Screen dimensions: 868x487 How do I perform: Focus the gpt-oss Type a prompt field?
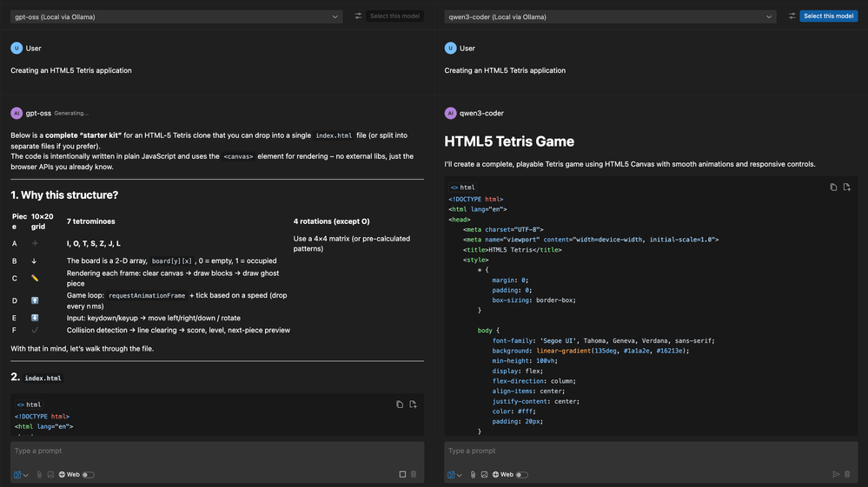[x=217, y=451]
